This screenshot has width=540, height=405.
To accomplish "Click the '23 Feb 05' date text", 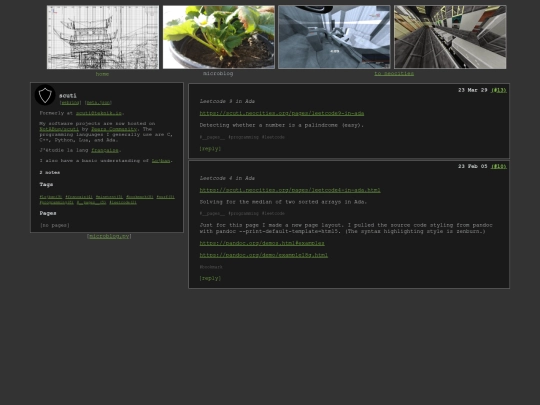I will 472,166.
